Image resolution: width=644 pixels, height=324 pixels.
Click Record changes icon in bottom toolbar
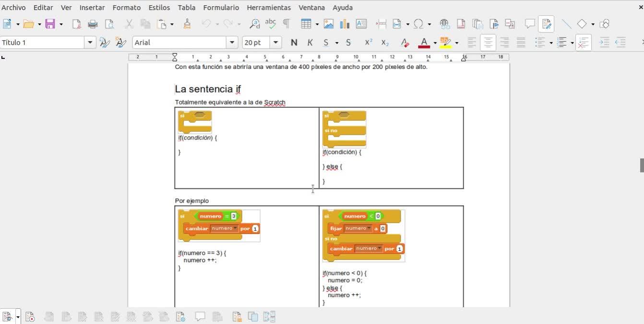30,317
